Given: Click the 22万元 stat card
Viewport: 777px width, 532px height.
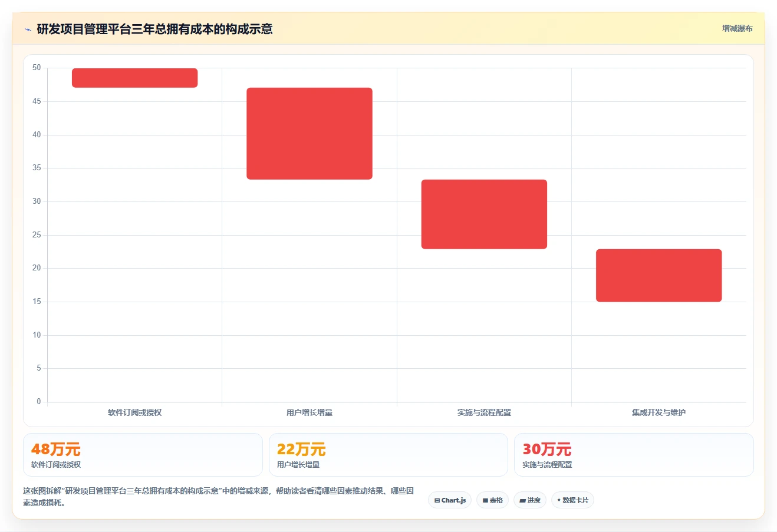Looking at the screenshot, I should (x=388, y=455).
